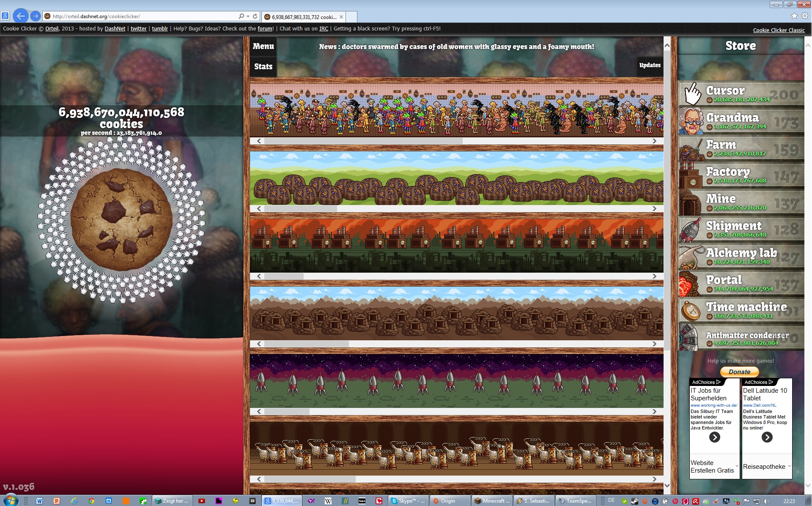Open Internet Explorer from the taskbar
The height and width of the screenshot is (506, 812).
tap(74, 501)
